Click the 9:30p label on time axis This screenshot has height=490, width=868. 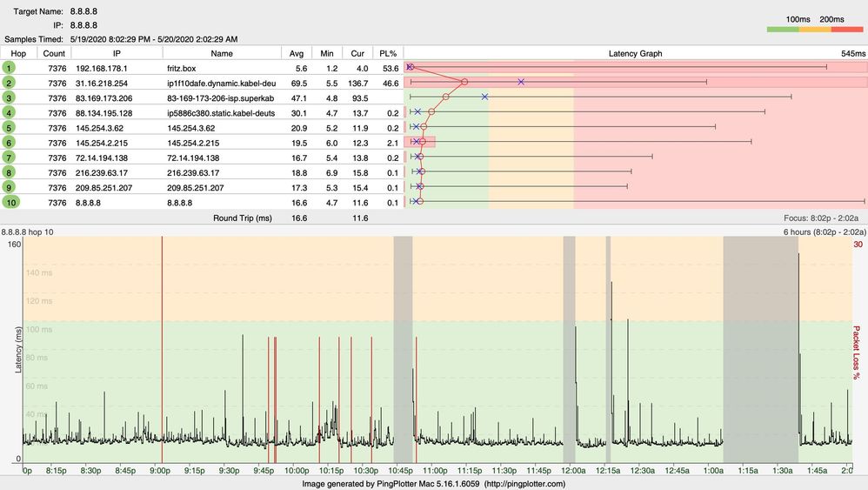(x=229, y=471)
